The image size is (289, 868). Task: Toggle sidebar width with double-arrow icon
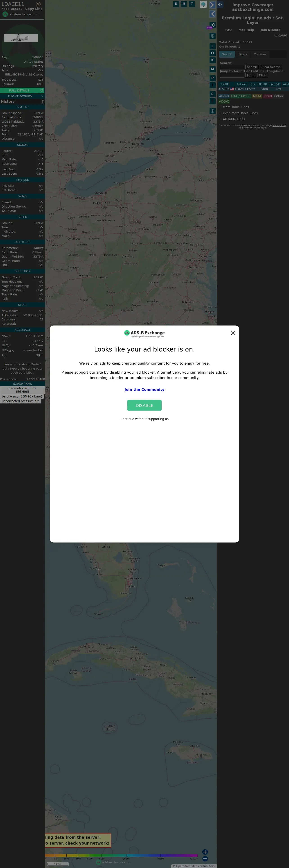point(220,4)
